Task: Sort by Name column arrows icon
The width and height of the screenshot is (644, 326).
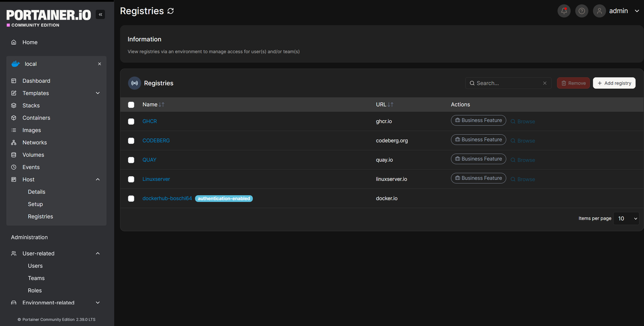Action: (162, 104)
